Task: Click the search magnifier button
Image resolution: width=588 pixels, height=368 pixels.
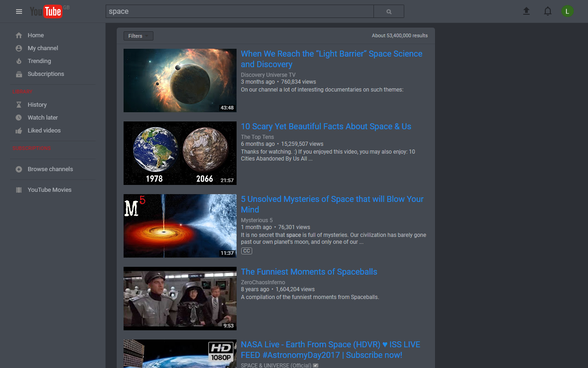Action: pyautogui.click(x=389, y=11)
